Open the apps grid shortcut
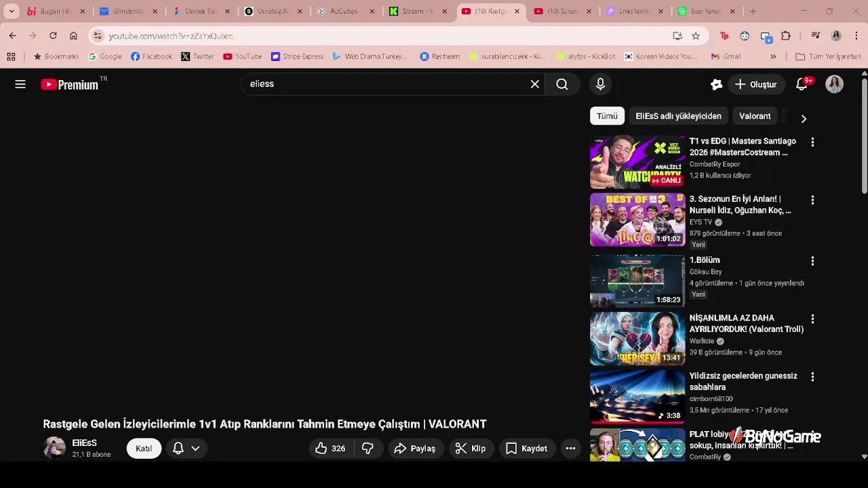This screenshot has height=488, width=868. pyautogui.click(x=12, y=56)
